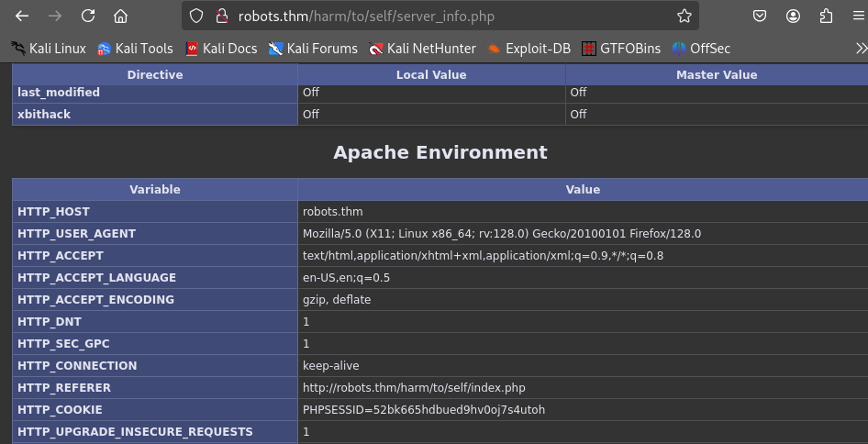This screenshot has height=444, width=868.
Task: Open the Kali NetHunter bookmark
Action: [422, 49]
